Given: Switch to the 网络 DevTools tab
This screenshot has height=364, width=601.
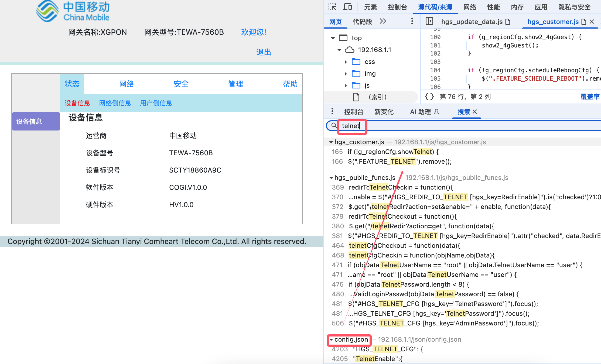Looking at the screenshot, I should (x=470, y=7).
